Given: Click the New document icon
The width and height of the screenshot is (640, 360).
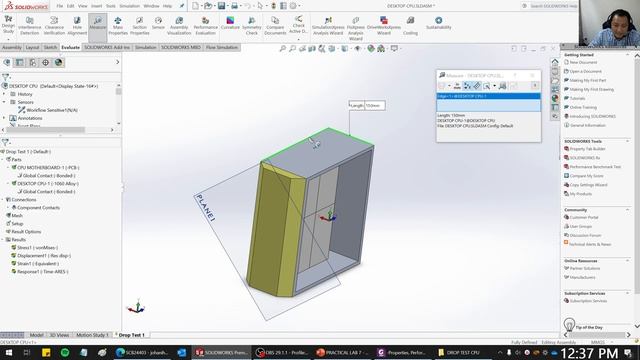Looking at the screenshot, I should (196, 6).
